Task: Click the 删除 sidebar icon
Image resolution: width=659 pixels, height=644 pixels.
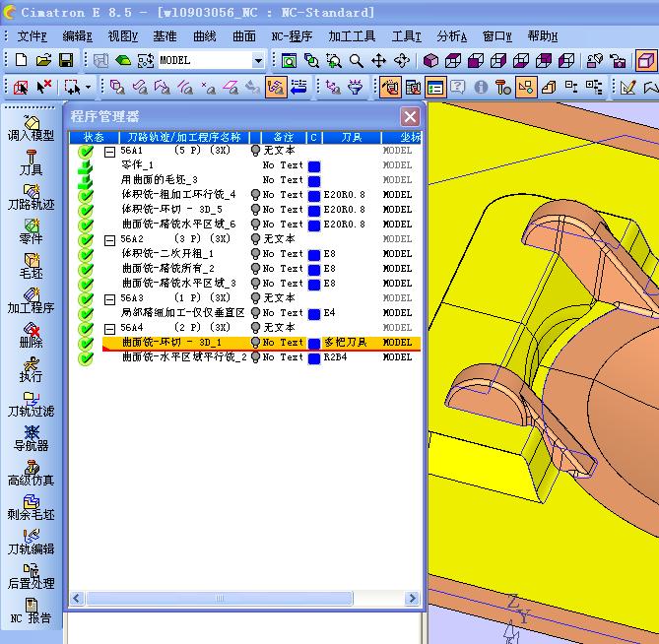Action: pos(31,335)
